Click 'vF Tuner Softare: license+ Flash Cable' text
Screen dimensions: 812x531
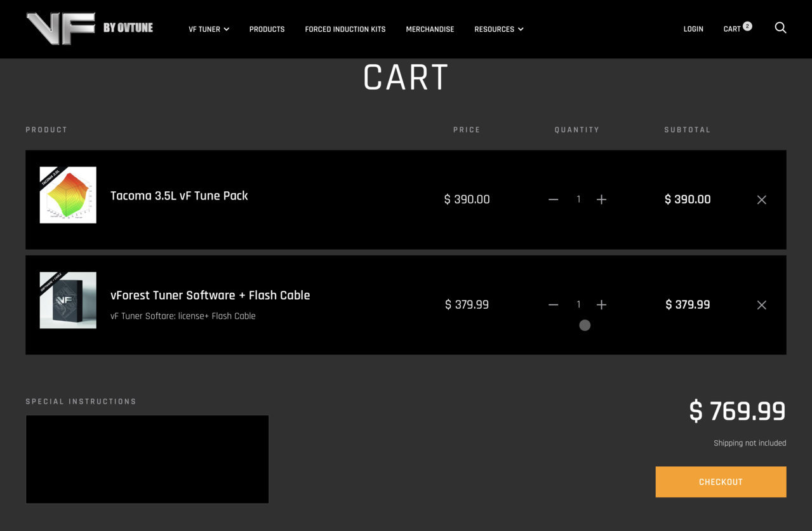tap(183, 316)
